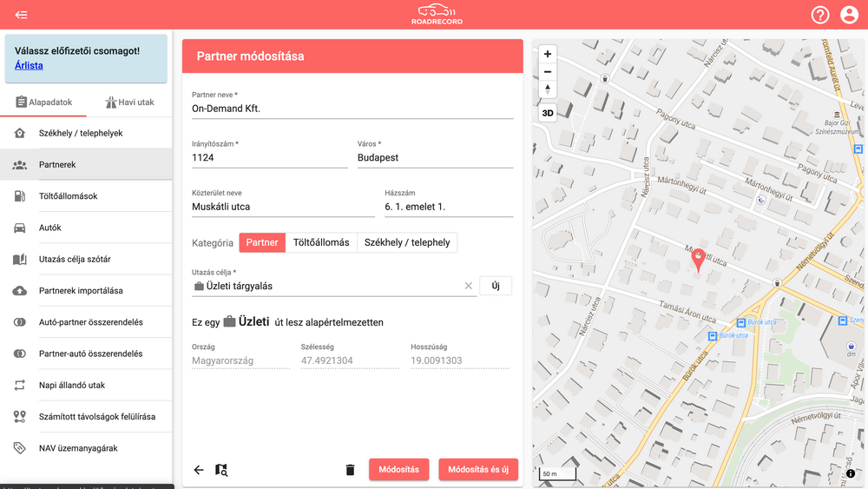Toggle 3D map view
Image resolution: width=868 pixels, height=489 pixels.
tap(548, 113)
